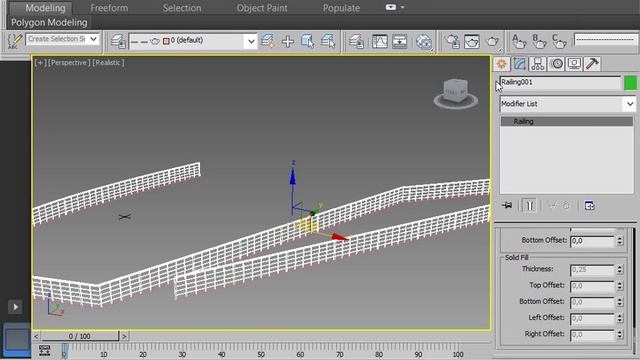The height and width of the screenshot is (360, 640).
Task: Switch to the Hierarchy command panel
Action: (x=538, y=64)
